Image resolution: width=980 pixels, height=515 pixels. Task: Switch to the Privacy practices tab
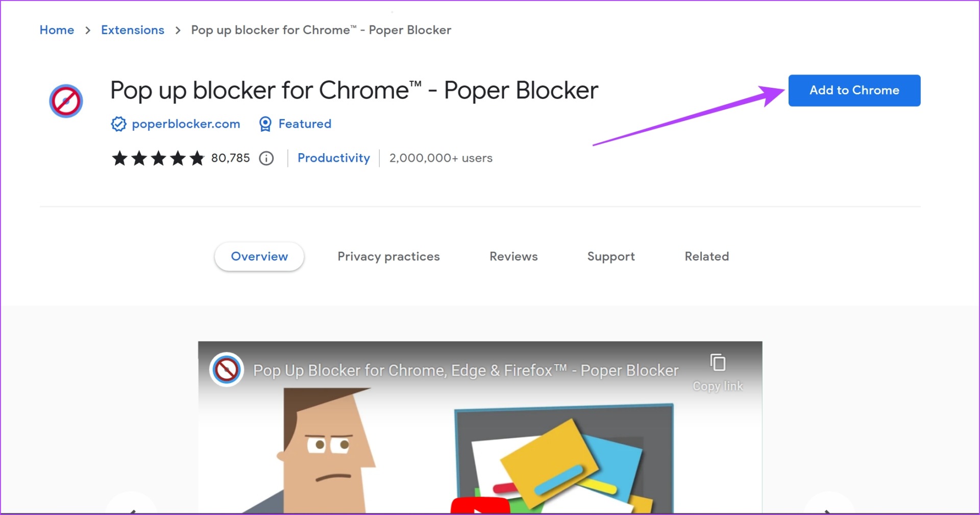388,256
